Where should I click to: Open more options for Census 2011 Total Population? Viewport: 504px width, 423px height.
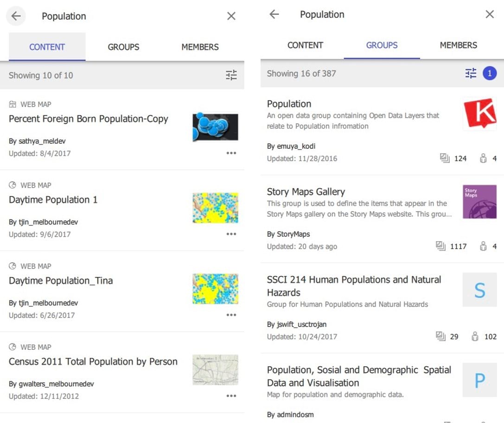click(x=231, y=396)
